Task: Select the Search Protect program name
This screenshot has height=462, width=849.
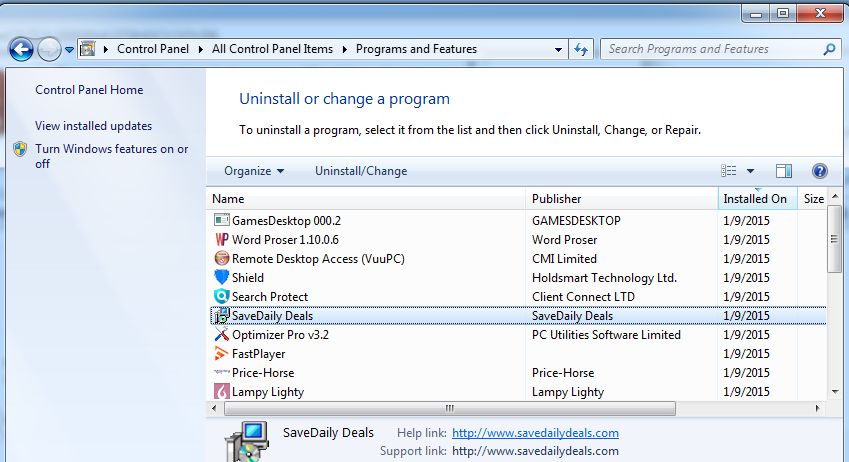Action: [270, 297]
